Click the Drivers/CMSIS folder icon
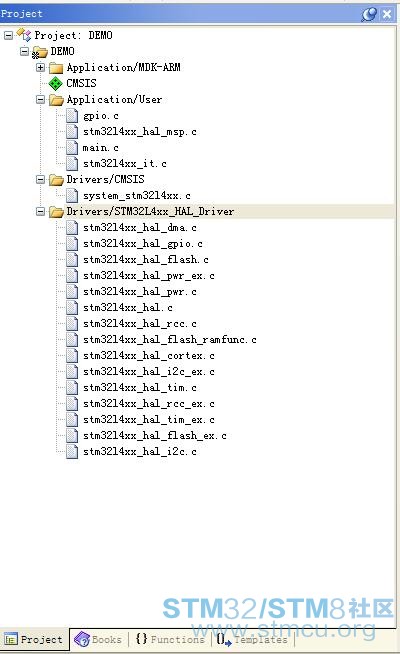The height and width of the screenshot is (654, 400). (x=56, y=180)
